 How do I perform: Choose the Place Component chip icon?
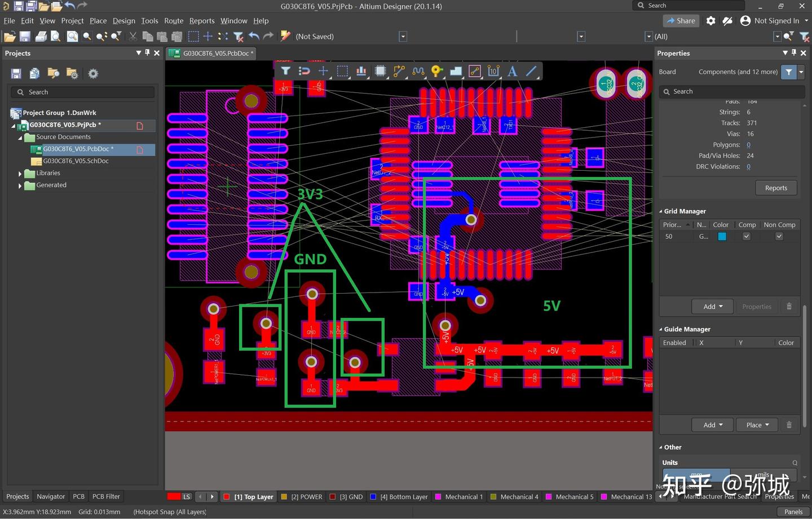point(380,71)
